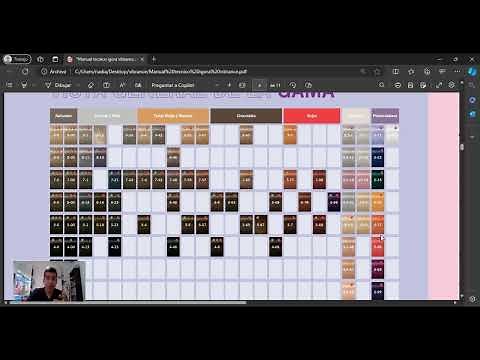
Task: Click the Save As icon
Action: pos(423,85)
